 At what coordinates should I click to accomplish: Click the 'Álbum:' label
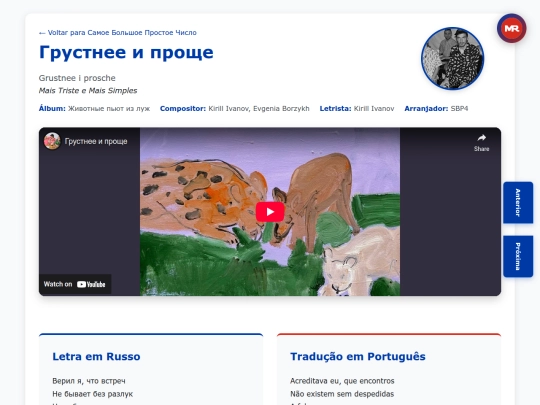coord(52,108)
